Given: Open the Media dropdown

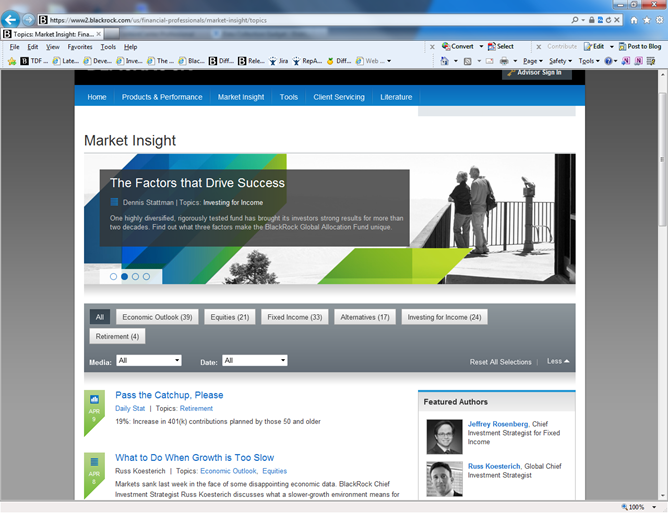Looking at the screenshot, I should pos(149,360).
